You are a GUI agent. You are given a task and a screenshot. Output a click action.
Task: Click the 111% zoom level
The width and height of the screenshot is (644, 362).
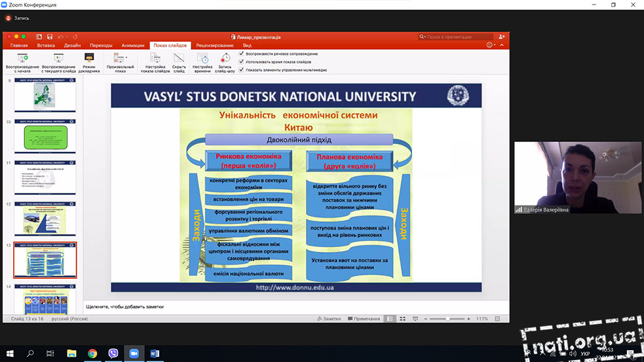[482, 319]
